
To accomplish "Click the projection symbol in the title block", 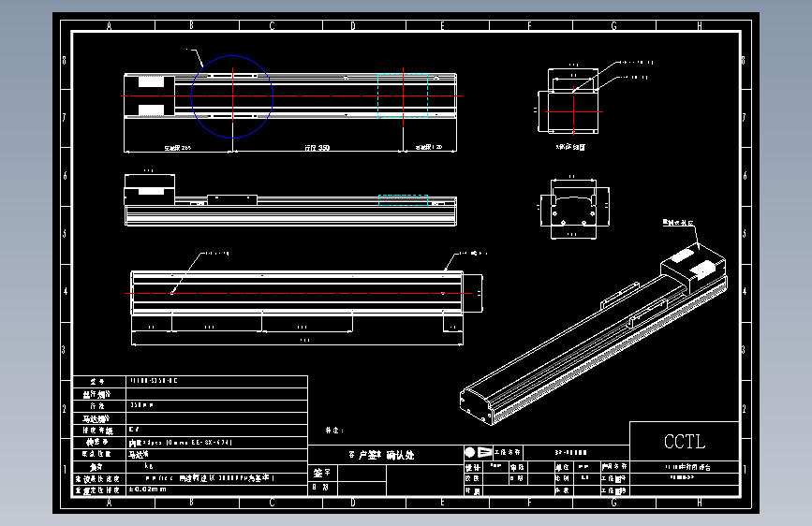I will tap(478, 452).
